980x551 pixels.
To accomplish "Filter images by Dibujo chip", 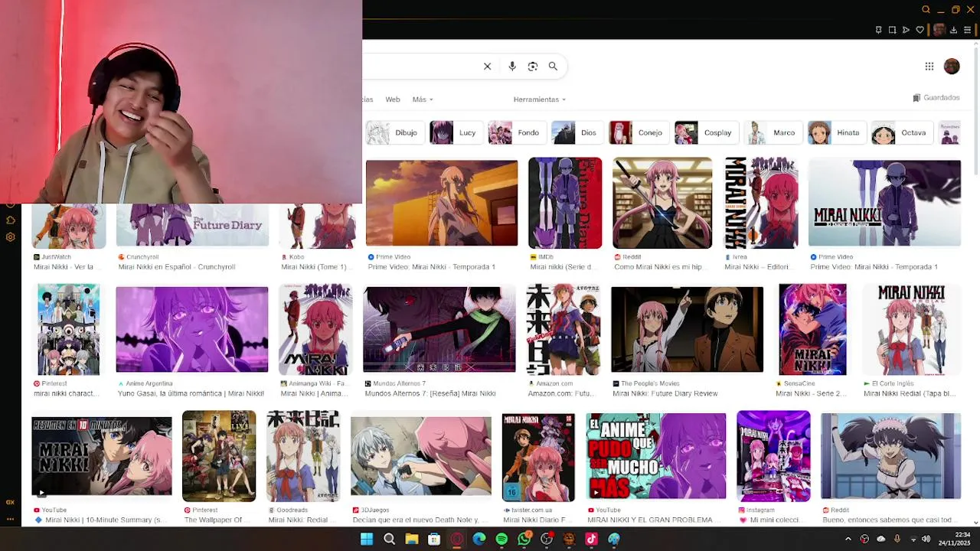I will 394,132.
